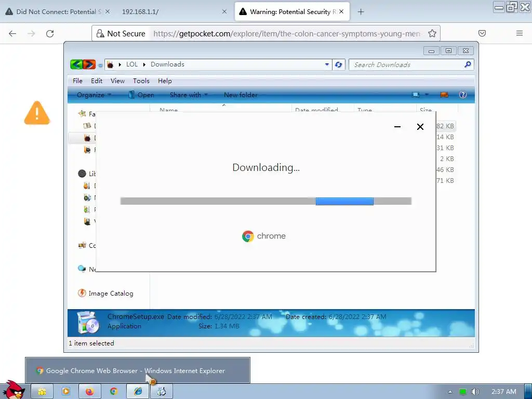Viewport: 532px width, 399px height.
Task: Refresh the Downloads folder listing
Action: (338, 64)
